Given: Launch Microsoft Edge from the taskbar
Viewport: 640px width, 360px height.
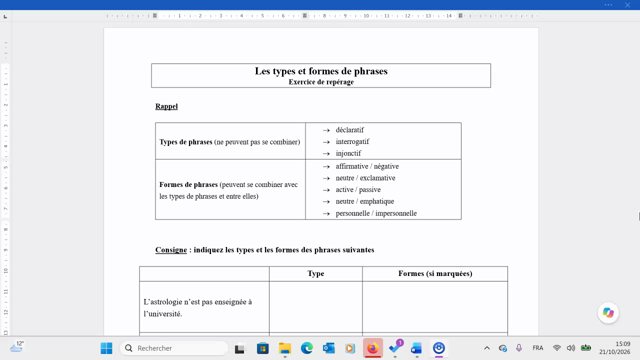Looking at the screenshot, I should (307, 348).
